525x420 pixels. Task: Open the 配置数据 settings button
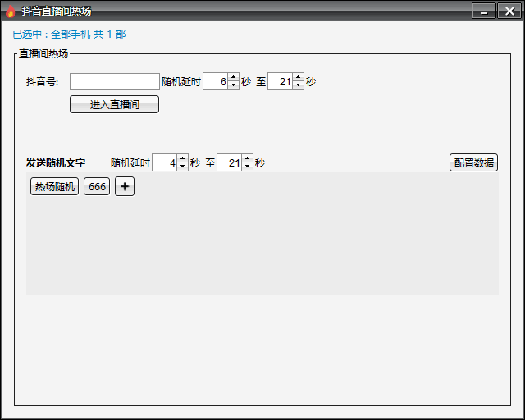pos(473,162)
